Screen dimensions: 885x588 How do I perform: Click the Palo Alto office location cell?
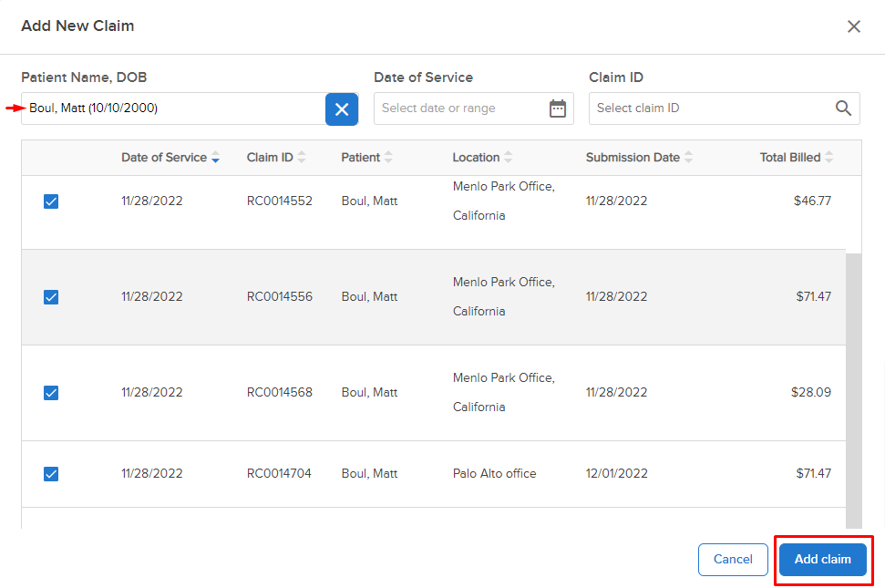tap(494, 473)
